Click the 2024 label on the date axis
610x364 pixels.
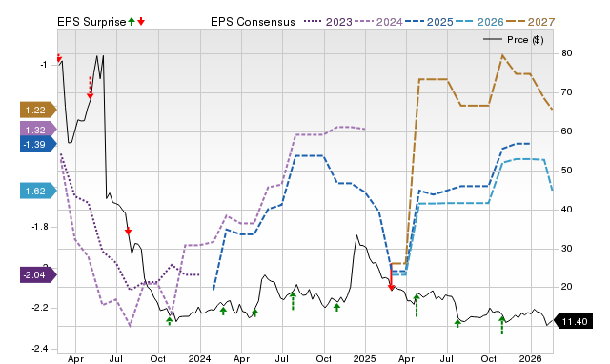click(199, 358)
